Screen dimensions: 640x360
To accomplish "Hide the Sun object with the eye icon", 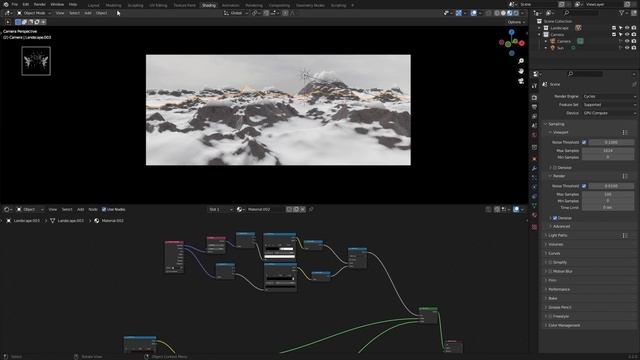I will pyautogui.click(x=627, y=48).
